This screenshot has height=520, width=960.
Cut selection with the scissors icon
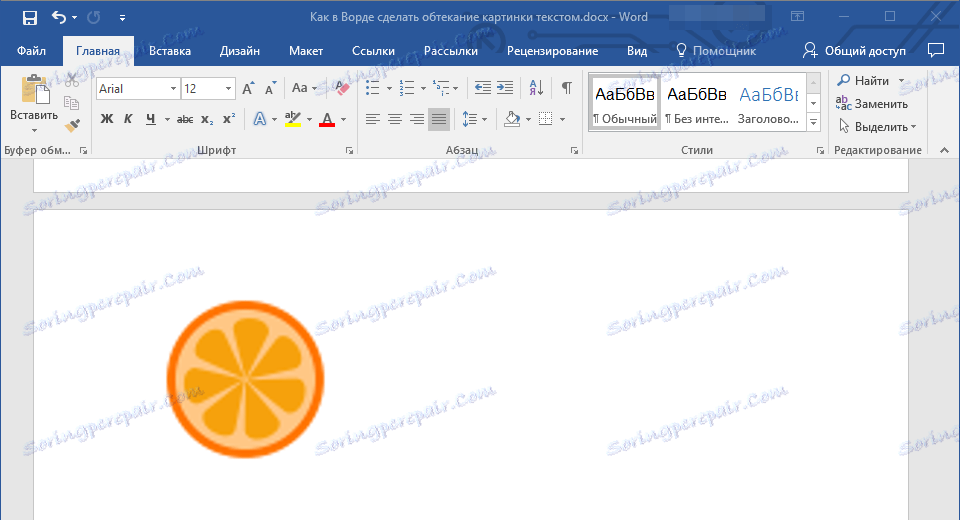pyautogui.click(x=72, y=80)
